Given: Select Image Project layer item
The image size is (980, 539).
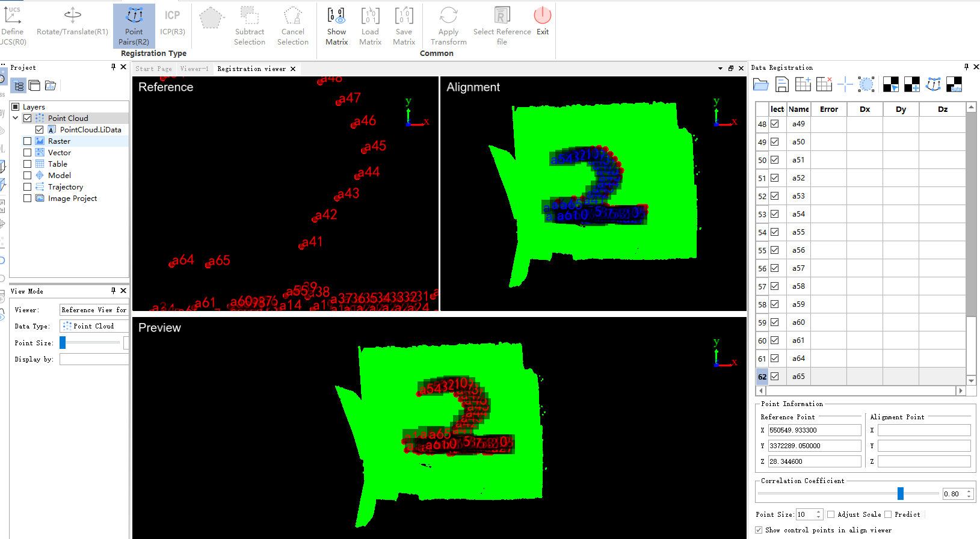Looking at the screenshot, I should coord(72,199).
